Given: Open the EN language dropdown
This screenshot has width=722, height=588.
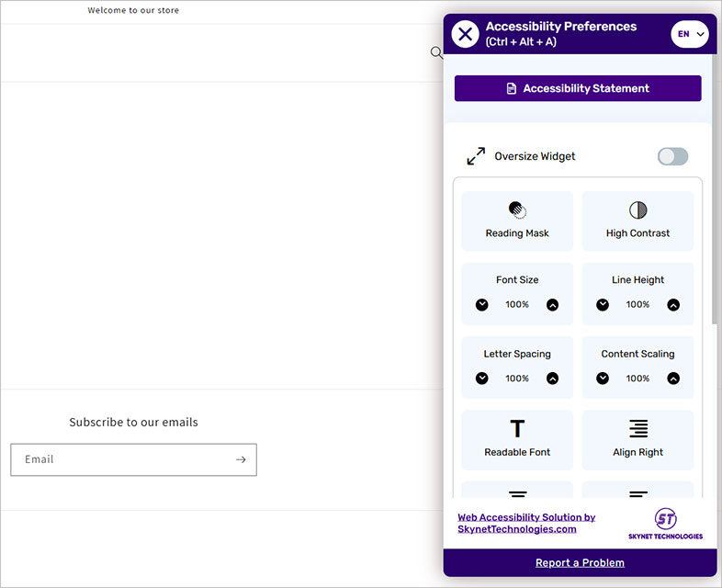Looking at the screenshot, I should click(x=689, y=34).
